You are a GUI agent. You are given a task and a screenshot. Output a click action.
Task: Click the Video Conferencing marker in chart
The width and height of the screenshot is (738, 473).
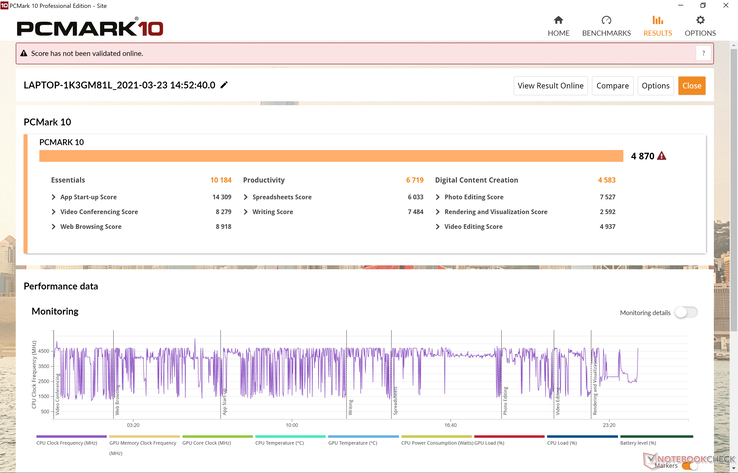pyautogui.click(x=57, y=394)
